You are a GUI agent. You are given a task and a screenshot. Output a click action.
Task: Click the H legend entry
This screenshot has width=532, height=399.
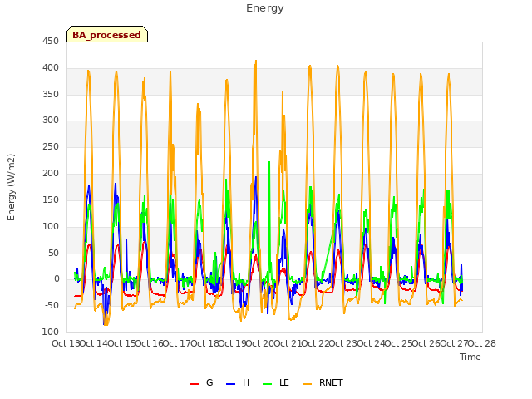point(238,382)
